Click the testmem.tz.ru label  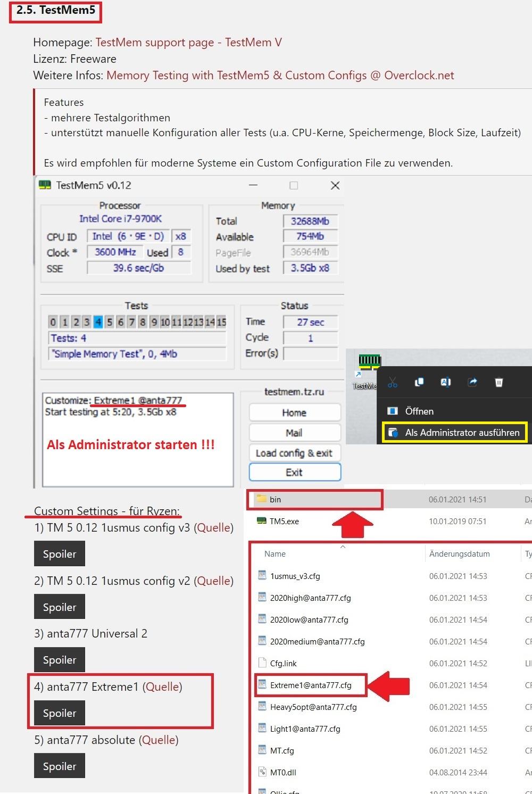point(294,392)
